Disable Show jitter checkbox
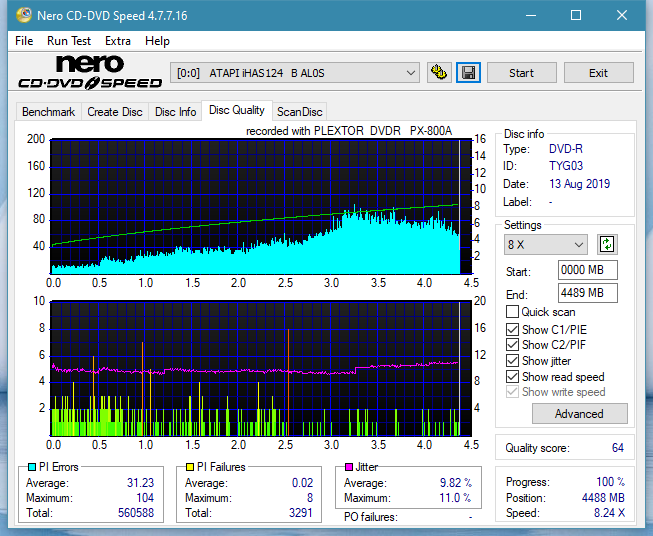The image size is (653, 536). point(512,361)
